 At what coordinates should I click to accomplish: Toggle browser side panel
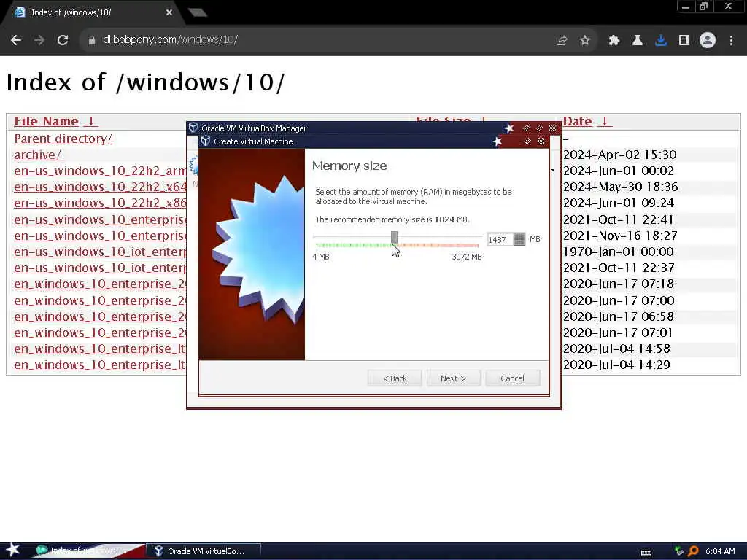click(684, 41)
